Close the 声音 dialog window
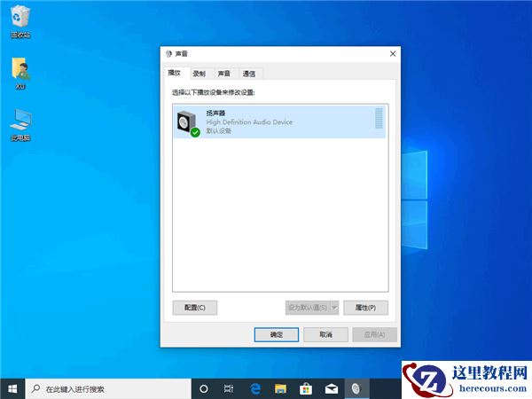The image size is (532, 399). pos(393,53)
